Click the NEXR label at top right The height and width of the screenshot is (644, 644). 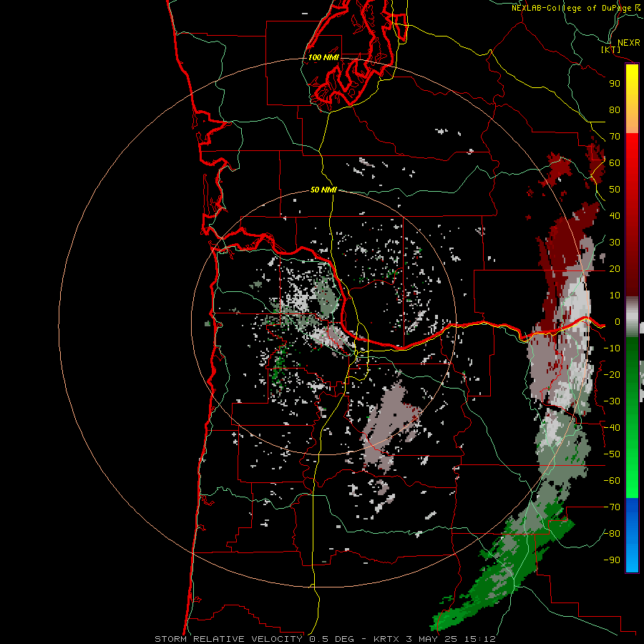coord(629,43)
